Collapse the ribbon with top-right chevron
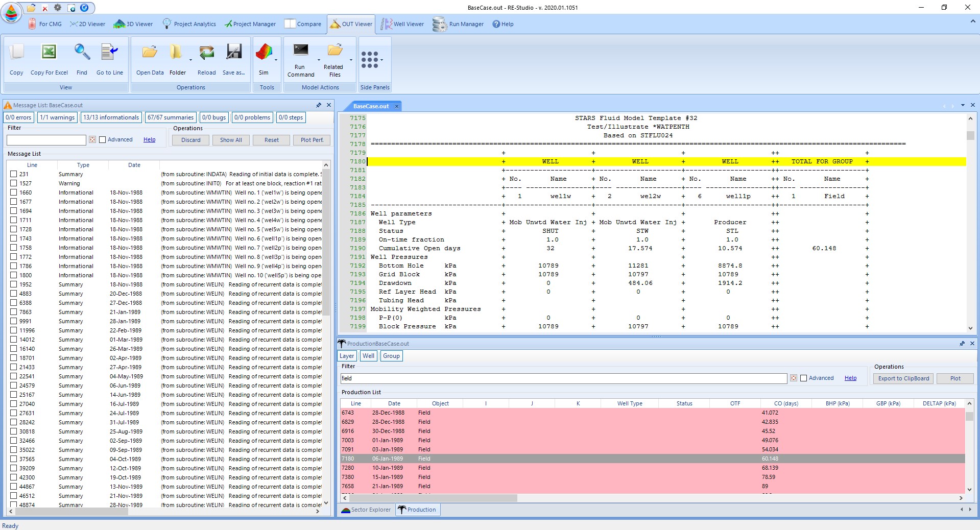The width and height of the screenshot is (980, 530). (972, 21)
